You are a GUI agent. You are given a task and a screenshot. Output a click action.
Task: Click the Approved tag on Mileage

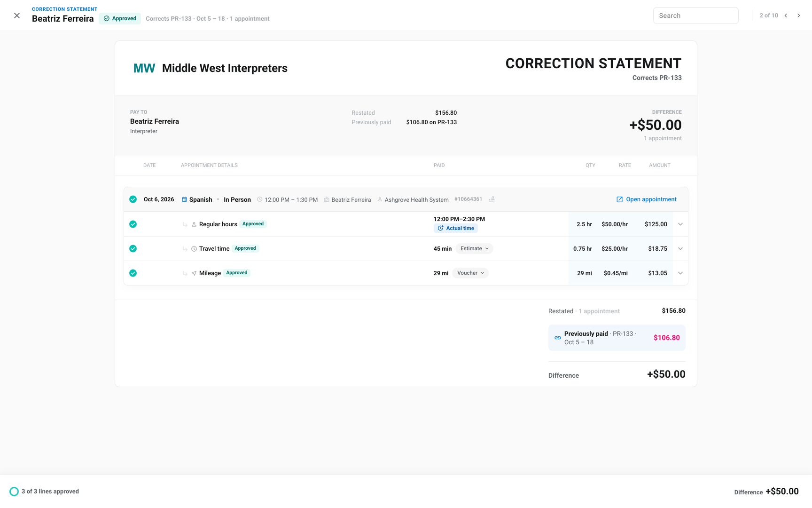pos(237,273)
